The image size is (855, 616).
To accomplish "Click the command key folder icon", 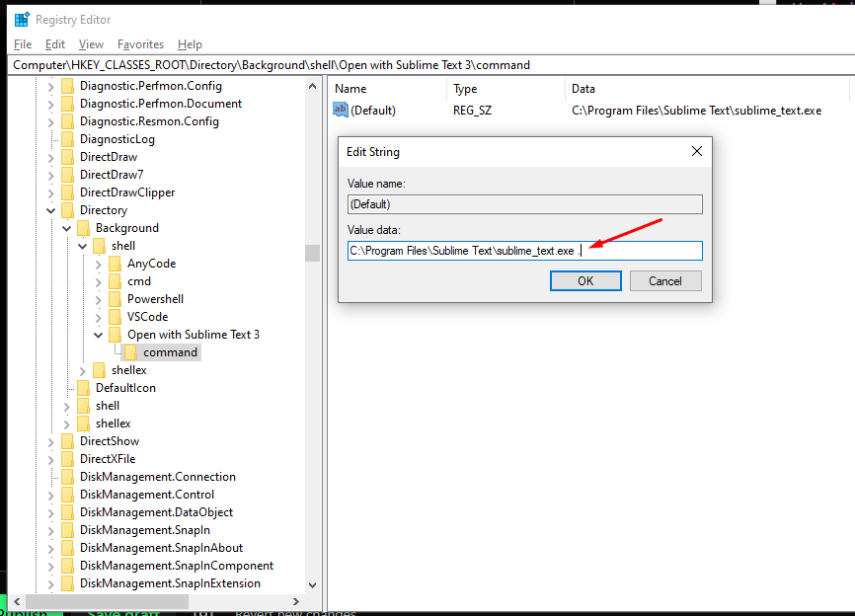I will pyautogui.click(x=131, y=352).
